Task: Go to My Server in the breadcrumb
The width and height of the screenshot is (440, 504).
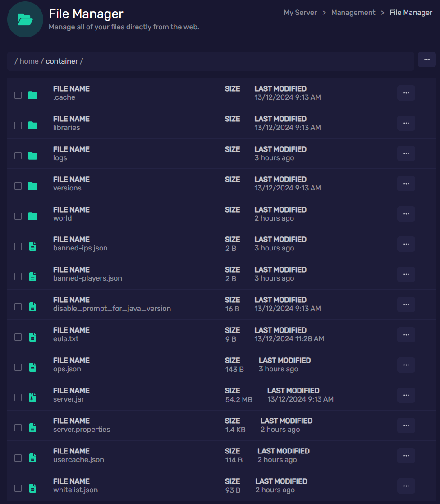Action: click(300, 13)
